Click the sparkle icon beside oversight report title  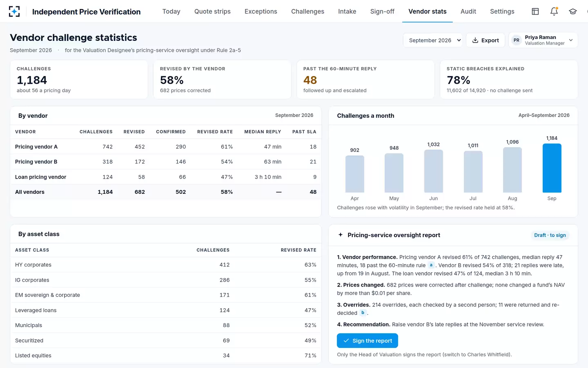341,235
